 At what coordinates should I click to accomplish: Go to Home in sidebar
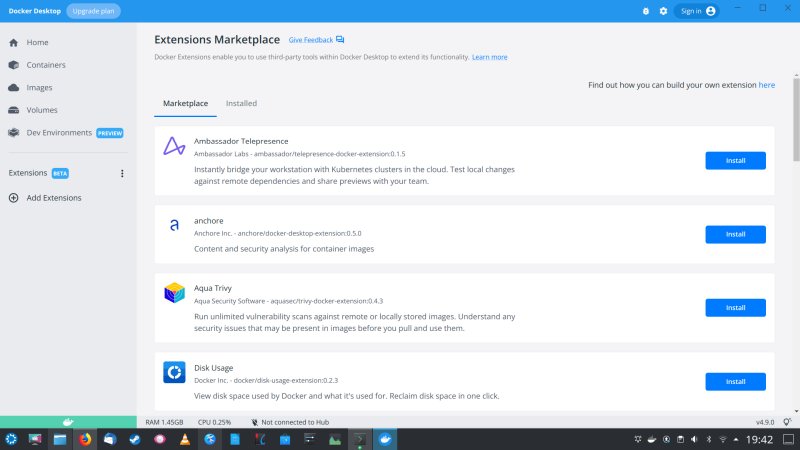(x=37, y=43)
